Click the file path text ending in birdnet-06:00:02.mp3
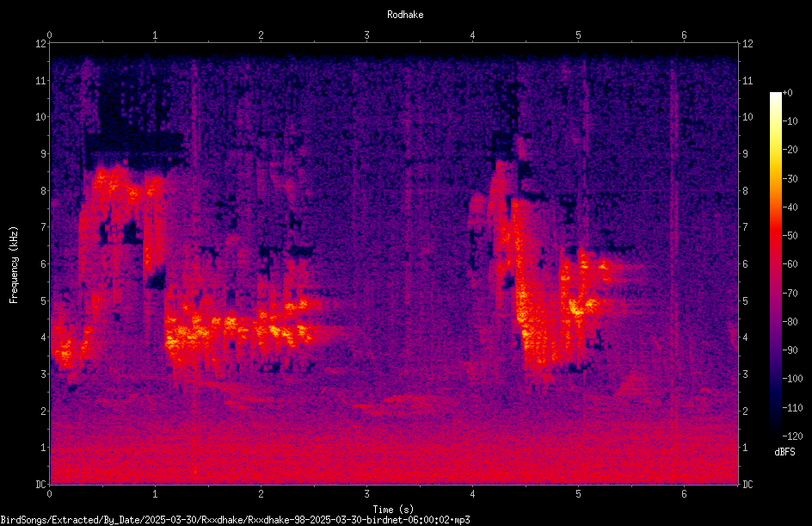 coord(235,520)
